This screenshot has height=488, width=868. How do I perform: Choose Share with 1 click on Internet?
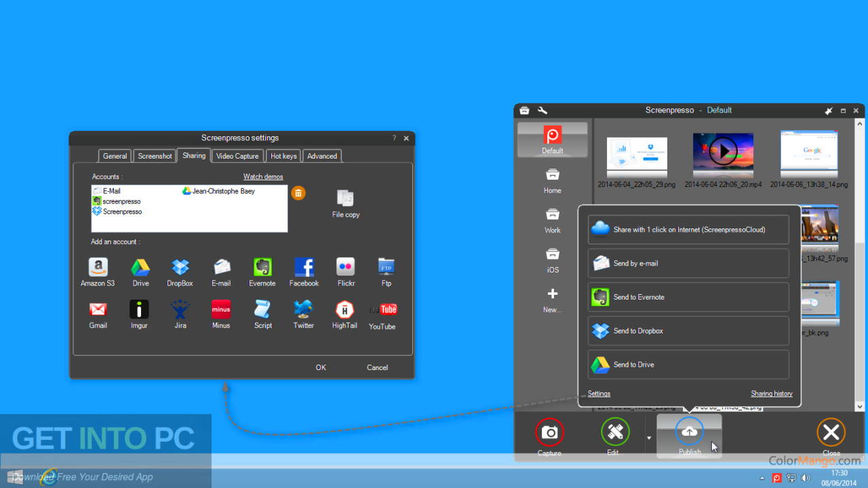tap(688, 230)
